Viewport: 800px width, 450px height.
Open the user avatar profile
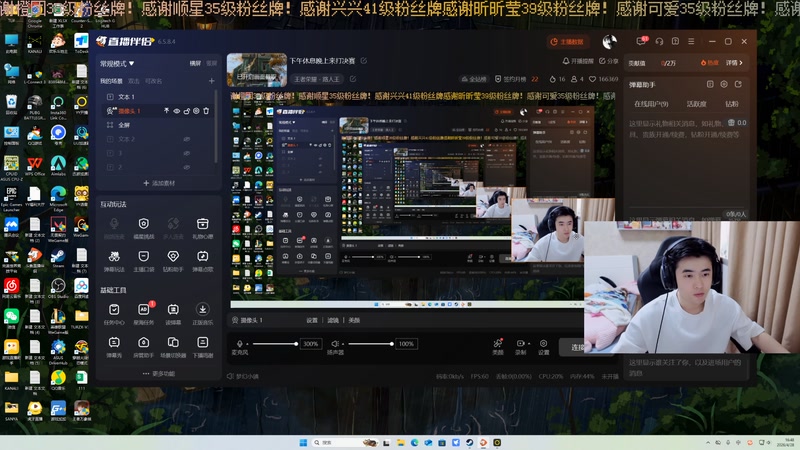pos(609,42)
